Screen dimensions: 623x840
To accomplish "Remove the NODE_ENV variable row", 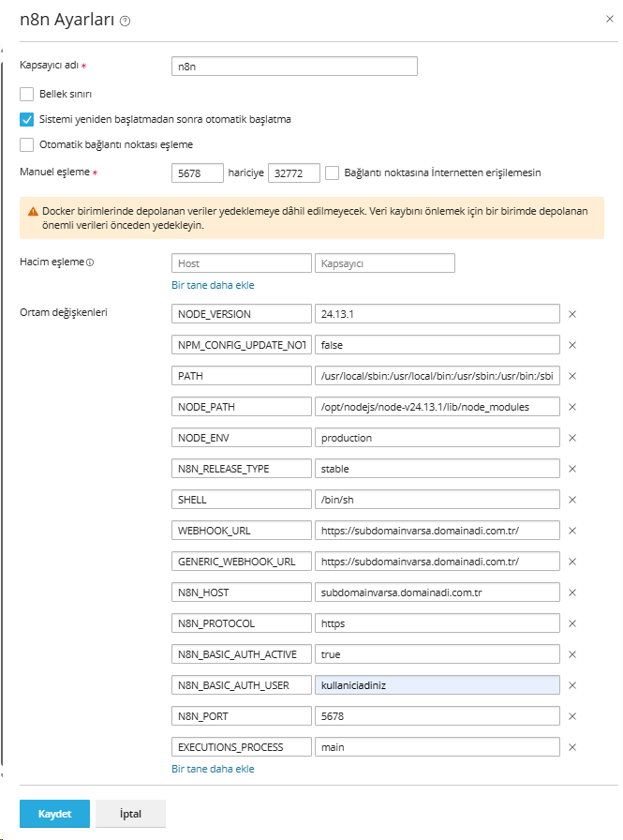I will (572, 438).
